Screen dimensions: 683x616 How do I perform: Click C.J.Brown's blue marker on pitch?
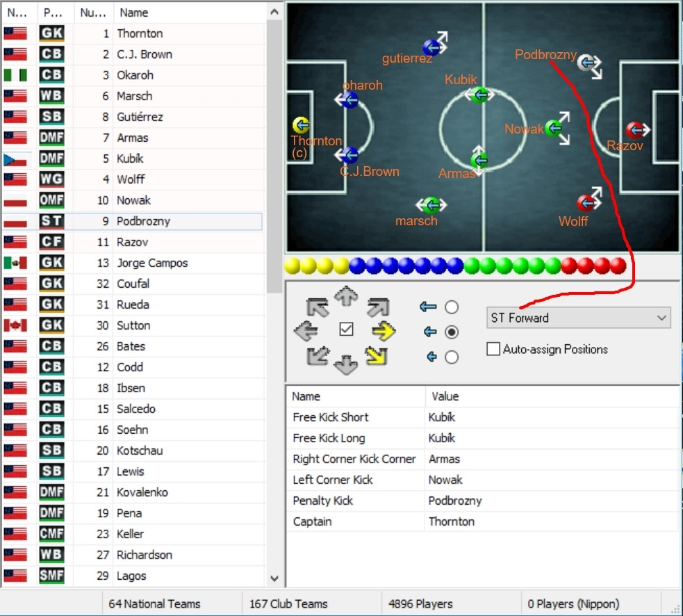(x=349, y=155)
